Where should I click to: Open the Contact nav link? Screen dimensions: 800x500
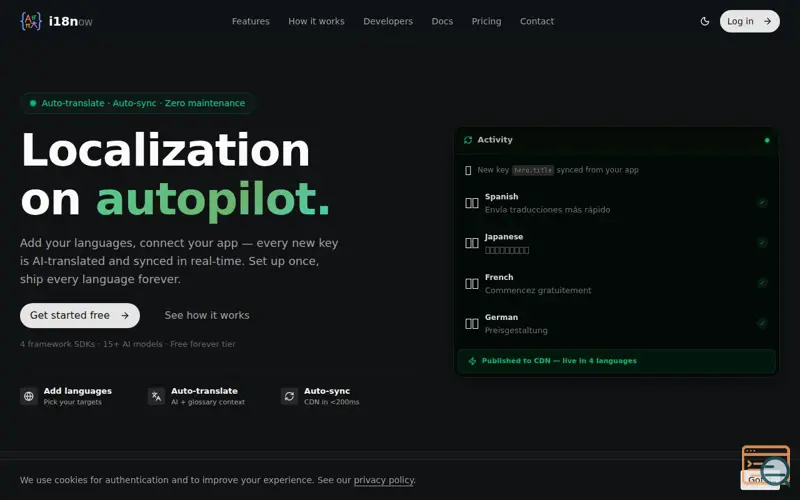pyautogui.click(x=537, y=21)
